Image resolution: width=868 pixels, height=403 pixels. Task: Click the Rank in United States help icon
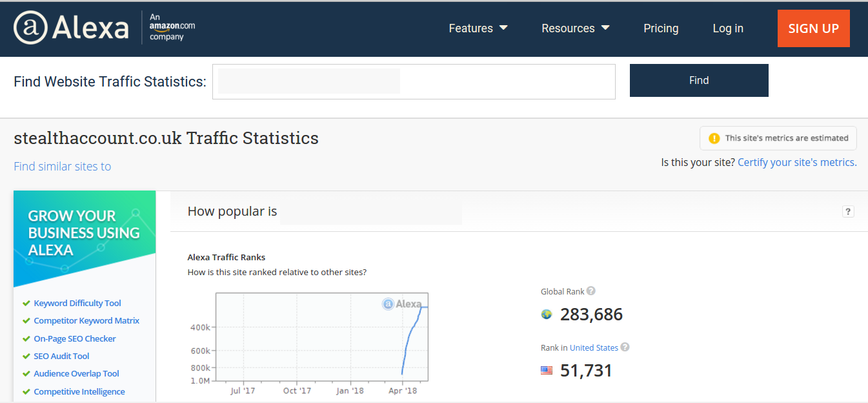625,347
